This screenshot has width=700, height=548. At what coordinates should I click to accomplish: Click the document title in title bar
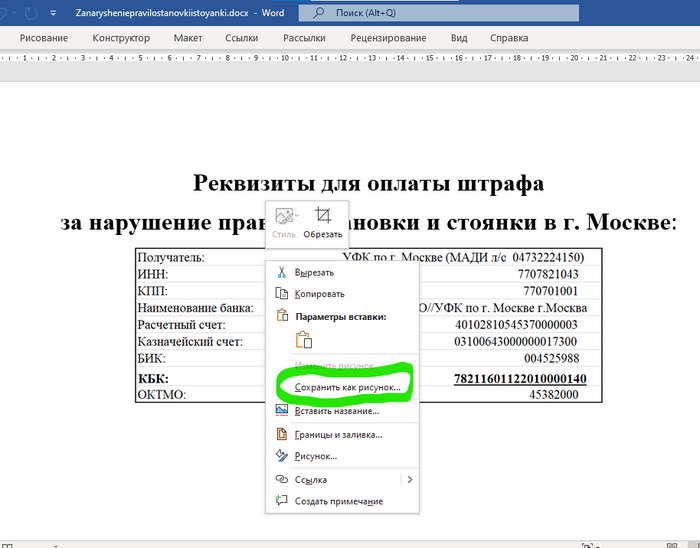point(179,13)
